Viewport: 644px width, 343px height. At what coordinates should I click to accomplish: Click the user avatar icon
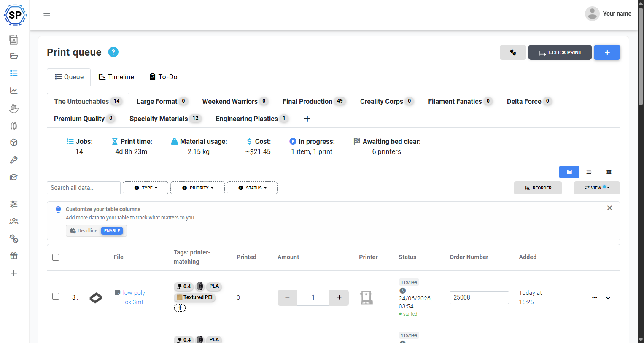pos(592,14)
